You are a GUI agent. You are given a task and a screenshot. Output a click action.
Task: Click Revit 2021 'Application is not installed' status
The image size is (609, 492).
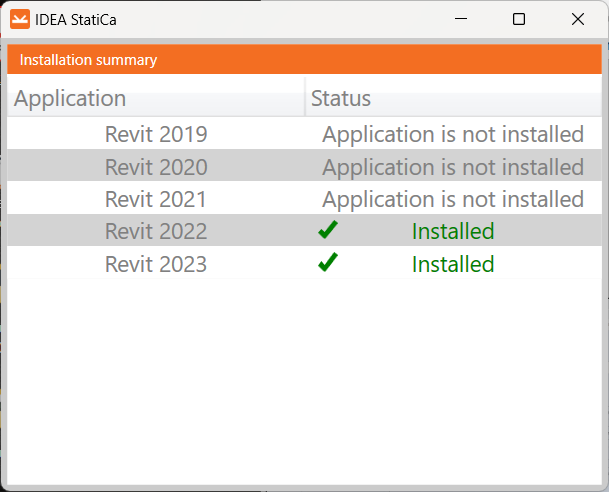pyautogui.click(x=452, y=199)
